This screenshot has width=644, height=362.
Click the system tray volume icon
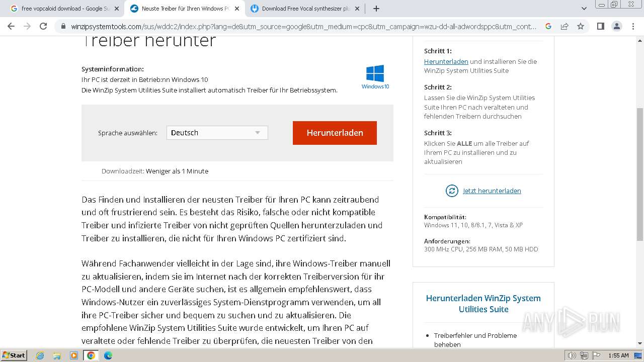tap(572, 355)
